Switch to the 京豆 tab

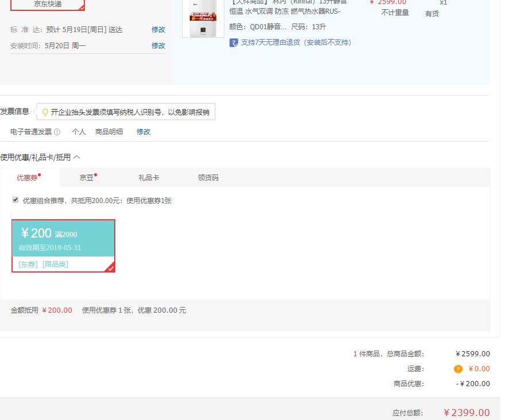[x=88, y=178]
